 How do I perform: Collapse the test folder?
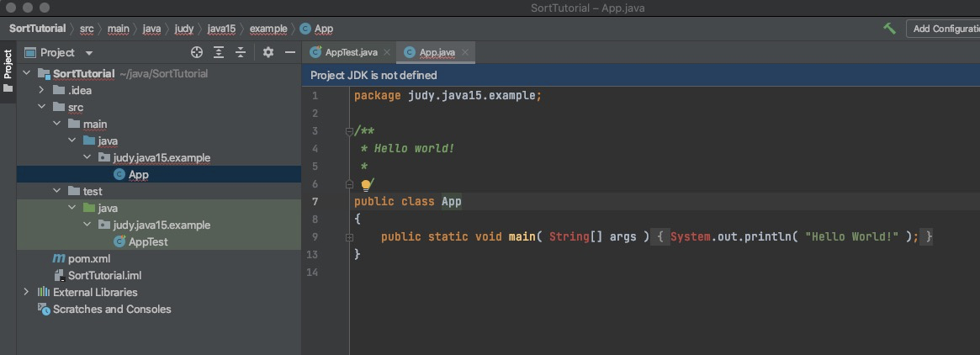56,191
